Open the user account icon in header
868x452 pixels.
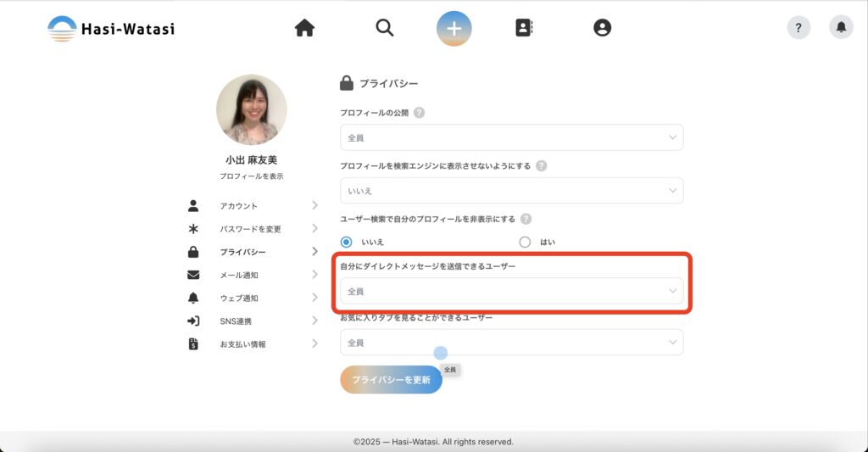point(602,28)
